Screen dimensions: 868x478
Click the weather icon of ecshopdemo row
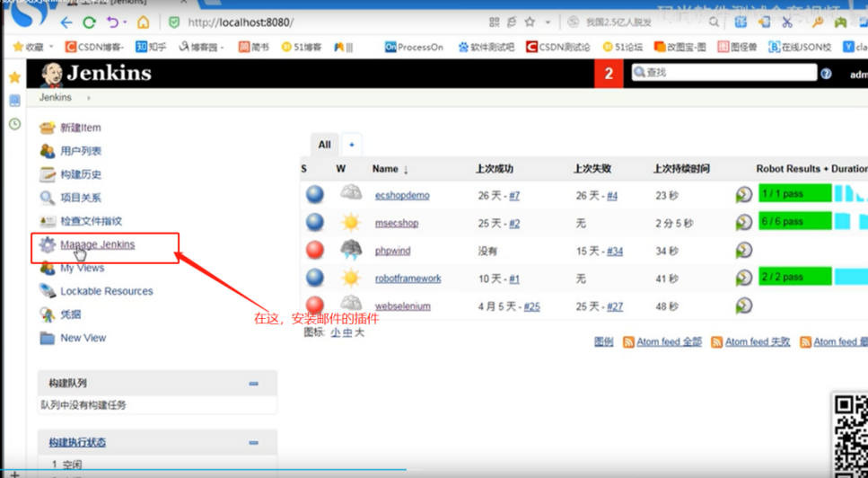pyautogui.click(x=351, y=194)
